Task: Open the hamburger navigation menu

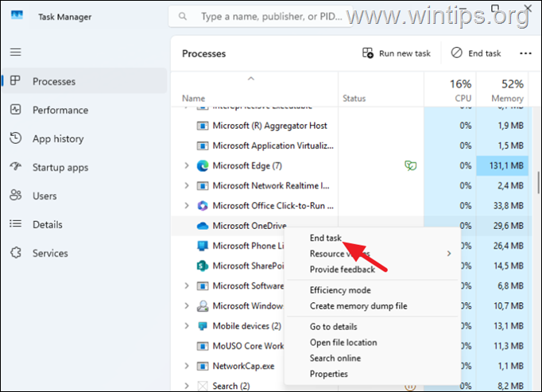Action: [x=16, y=52]
